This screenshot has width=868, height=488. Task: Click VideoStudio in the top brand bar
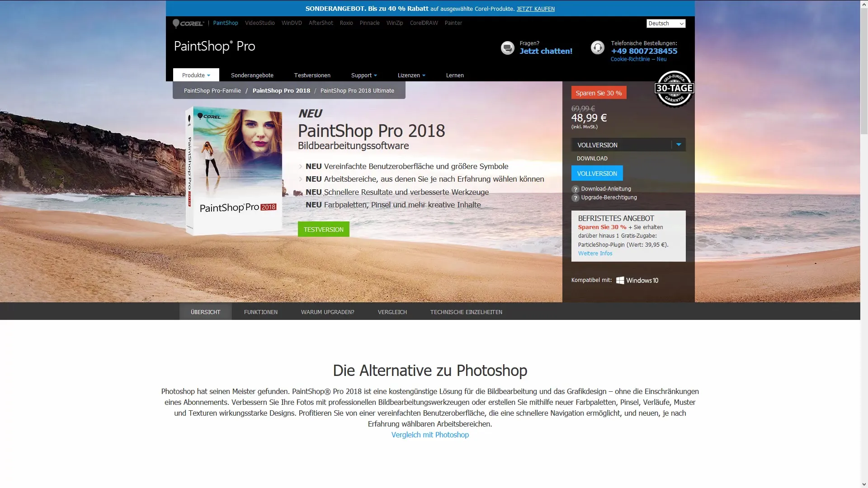tap(260, 23)
